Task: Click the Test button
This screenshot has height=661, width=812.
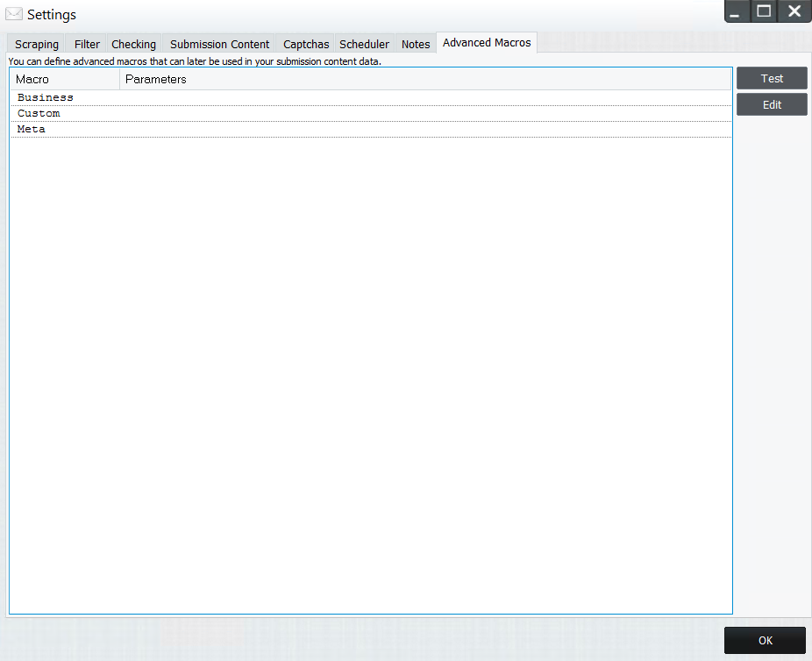Action: (x=772, y=78)
